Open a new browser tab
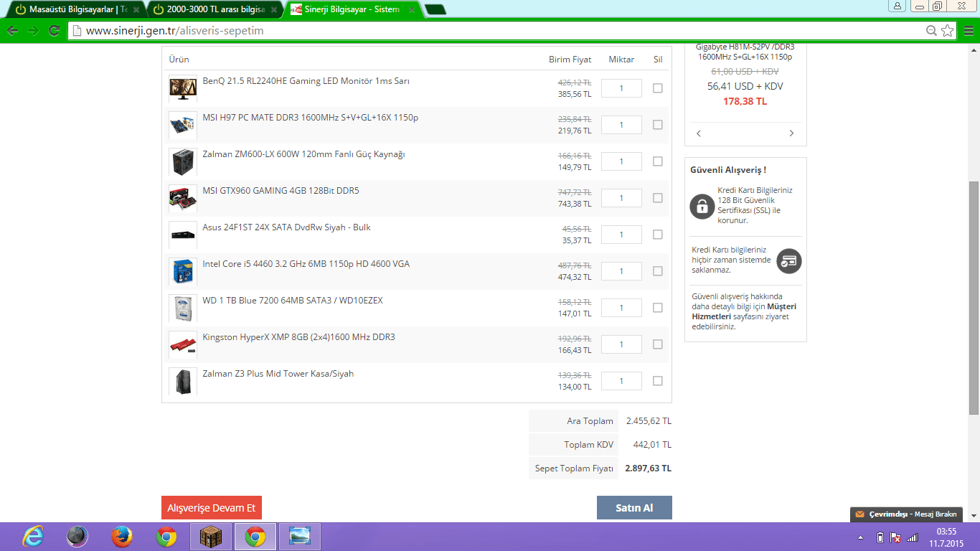This screenshot has height=551, width=980. coord(435,10)
